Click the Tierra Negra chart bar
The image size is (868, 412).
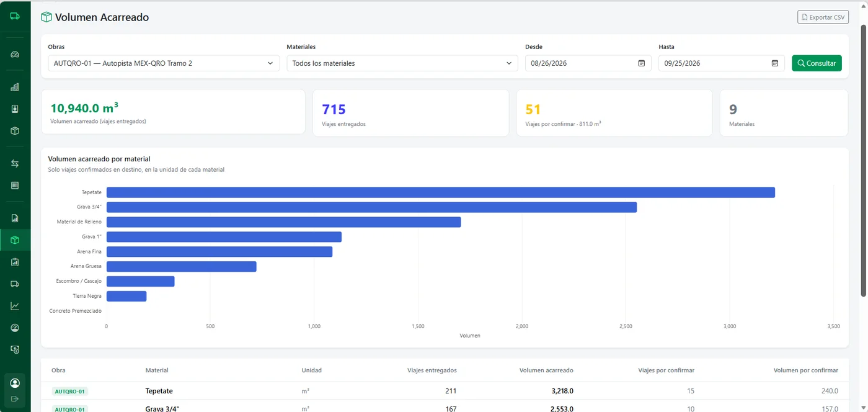click(126, 297)
